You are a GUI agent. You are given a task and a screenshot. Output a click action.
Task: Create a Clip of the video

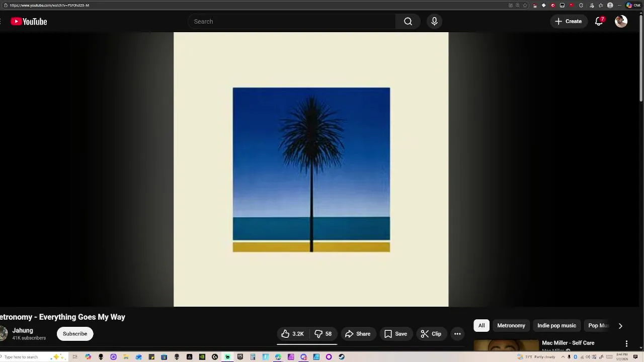click(431, 334)
